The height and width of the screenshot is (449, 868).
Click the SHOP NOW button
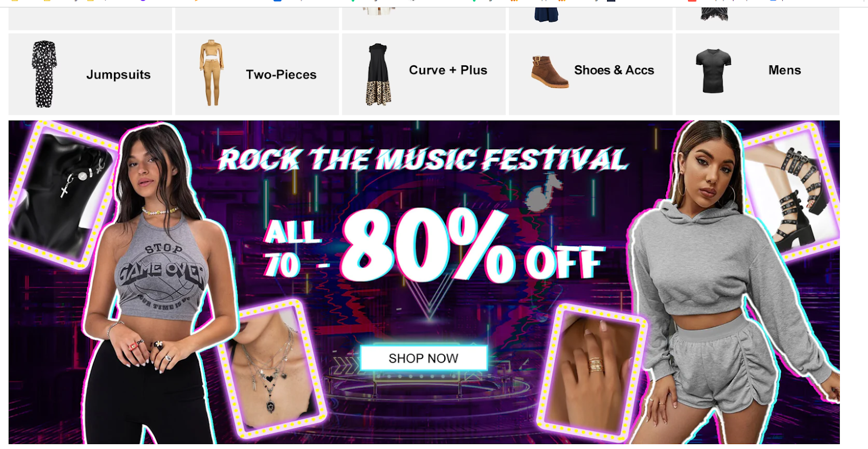(423, 358)
